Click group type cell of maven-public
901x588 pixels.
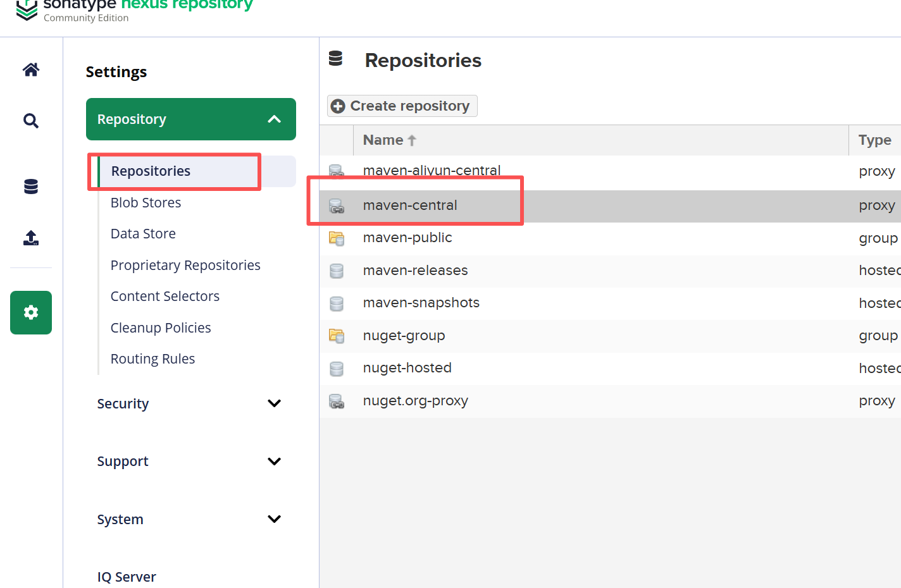[x=878, y=238]
